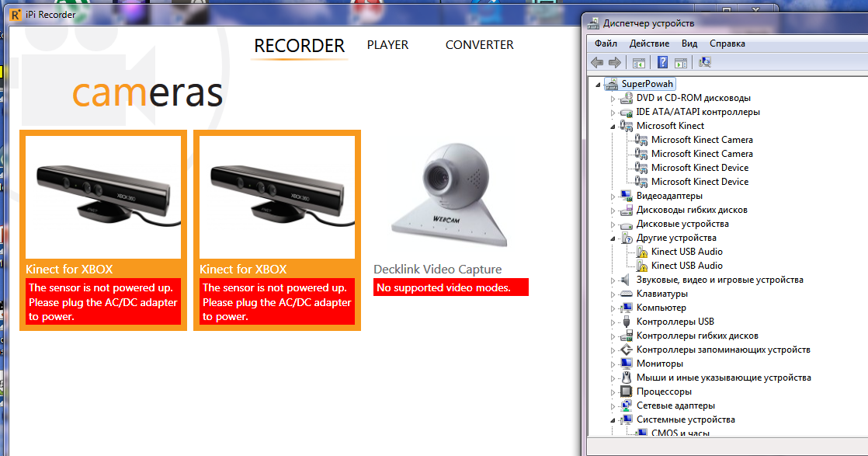The width and height of the screenshot is (868, 456).
Task: Click the Контроллеры гибких дисков icon
Action: click(626, 336)
